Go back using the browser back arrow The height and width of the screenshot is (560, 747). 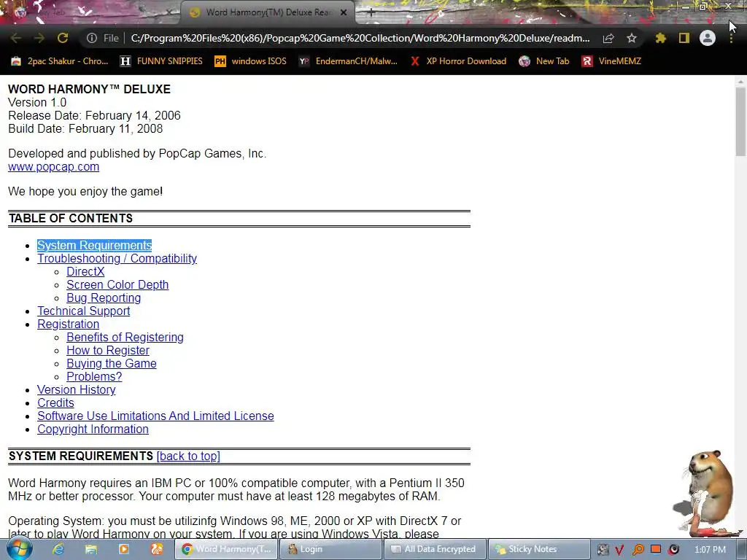[x=16, y=38]
